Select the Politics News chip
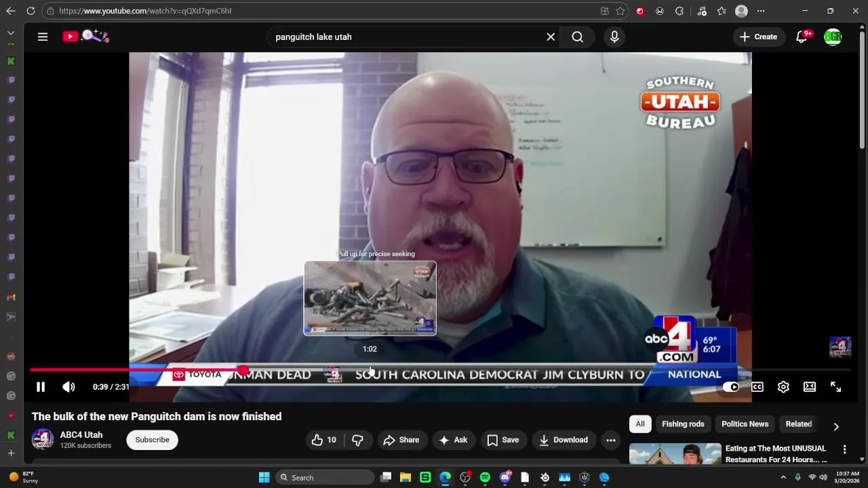This screenshot has width=868, height=488. coord(745,424)
